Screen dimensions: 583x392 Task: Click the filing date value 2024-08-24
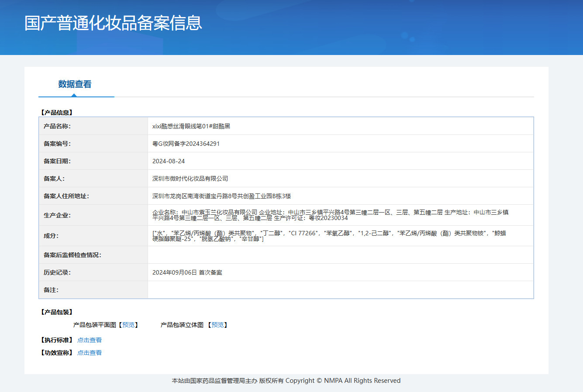click(169, 161)
